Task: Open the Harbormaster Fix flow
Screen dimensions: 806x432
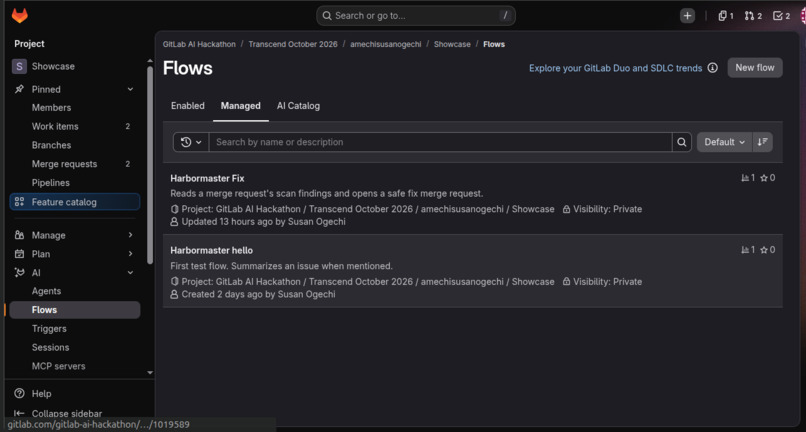Action: [207, 178]
